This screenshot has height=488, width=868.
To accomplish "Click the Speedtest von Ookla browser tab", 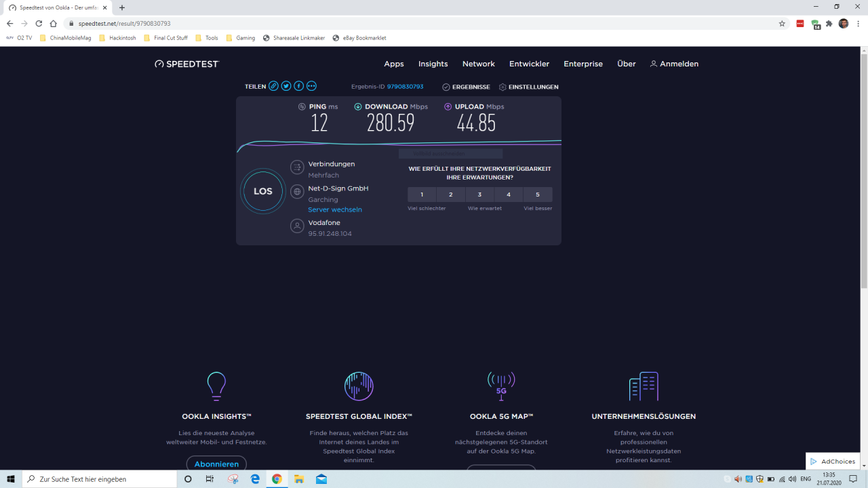I will 58,7.
